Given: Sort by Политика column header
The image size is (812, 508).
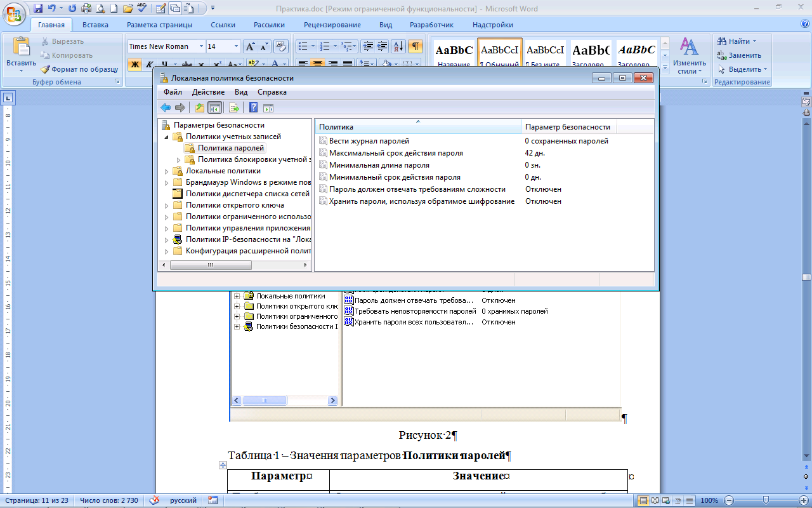Looking at the screenshot, I should coord(417,127).
